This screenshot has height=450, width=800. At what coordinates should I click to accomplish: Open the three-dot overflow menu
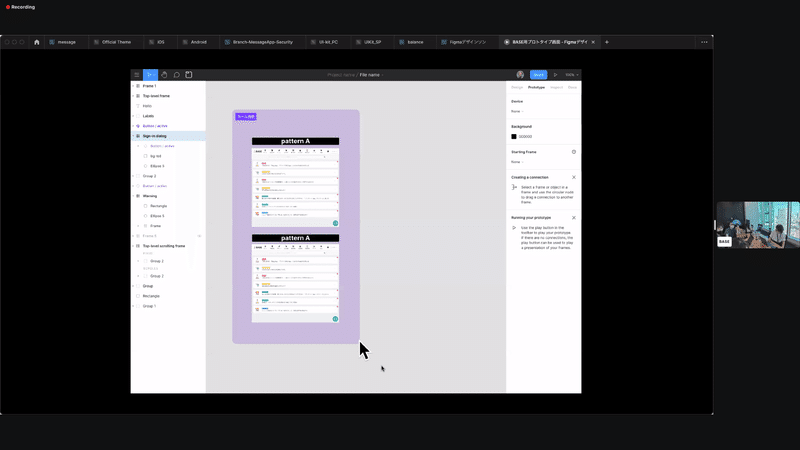click(x=704, y=42)
